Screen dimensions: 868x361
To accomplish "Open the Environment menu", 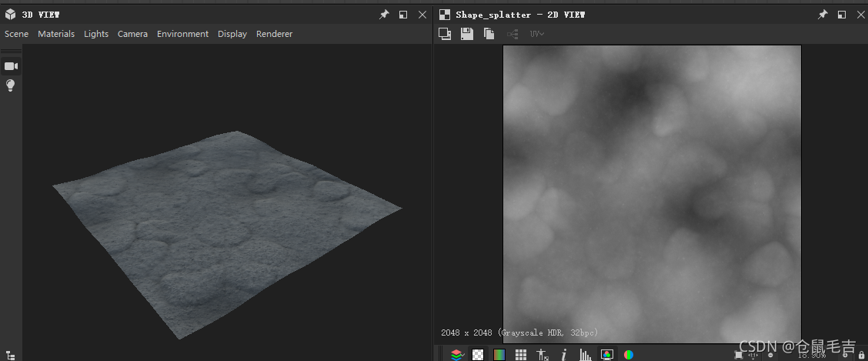I will click(x=182, y=34).
